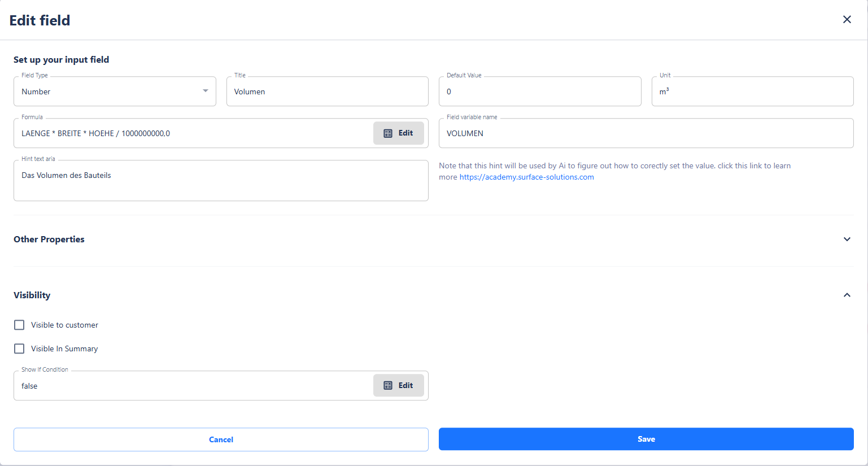Viewport: 868px width, 466px height.
Task: Select the Unit field showing m³
Action: click(x=752, y=92)
